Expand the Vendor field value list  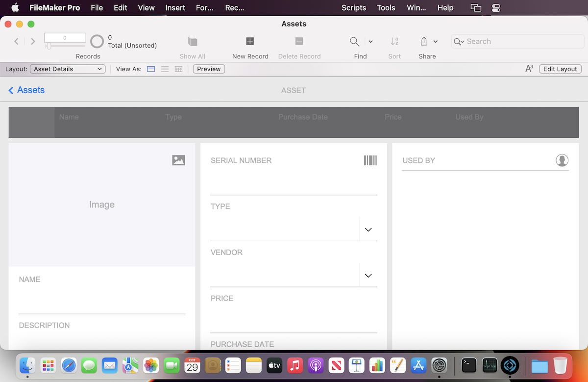(x=368, y=275)
